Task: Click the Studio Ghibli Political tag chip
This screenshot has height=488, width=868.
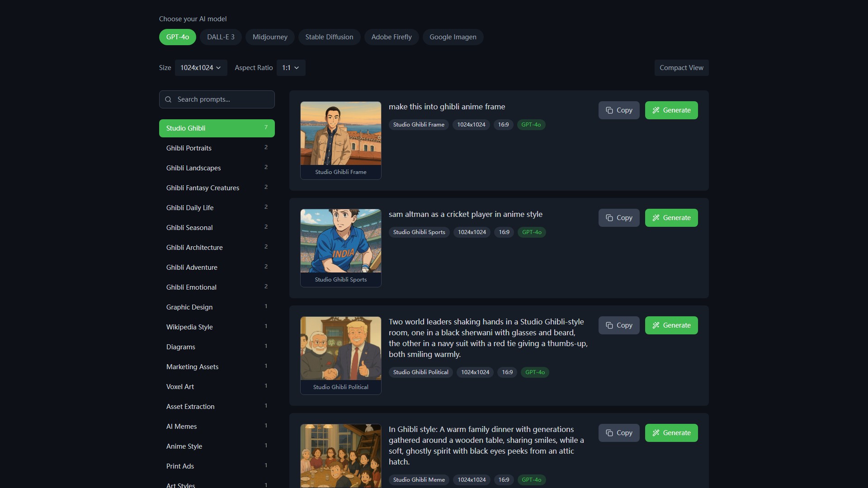Action: [x=420, y=372]
